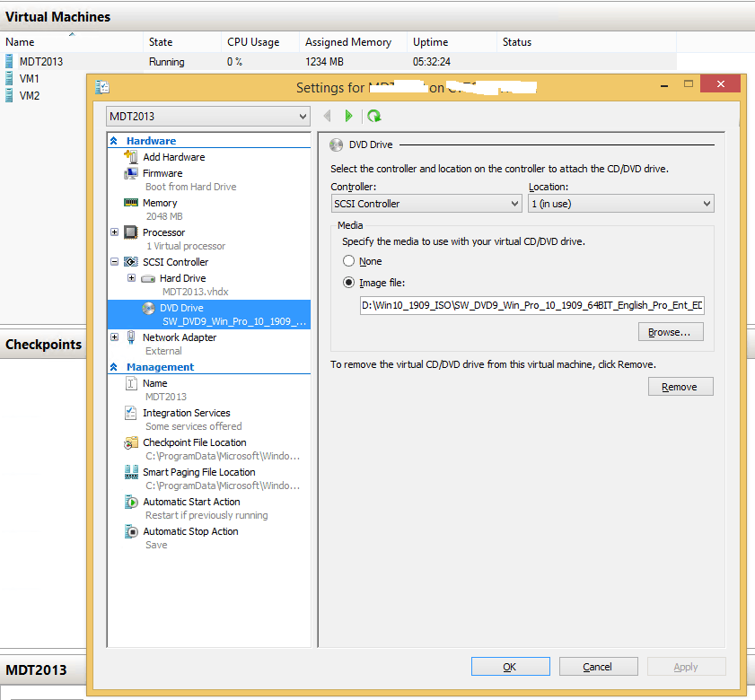Viewport: 755px width, 700px height.
Task: Click the OK button
Action: click(511, 667)
